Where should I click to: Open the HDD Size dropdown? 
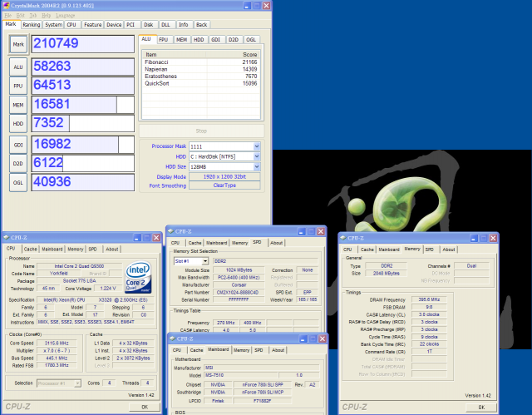click(257, 166)
